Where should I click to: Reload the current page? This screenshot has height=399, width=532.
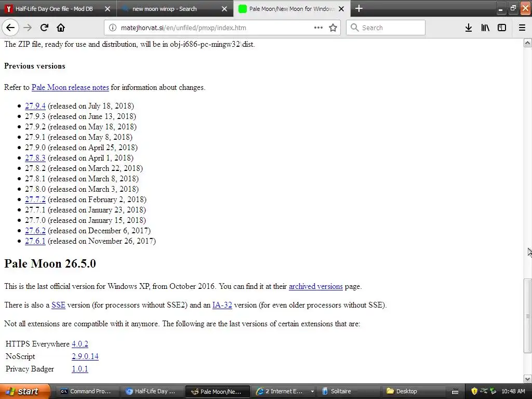point(44,28)
